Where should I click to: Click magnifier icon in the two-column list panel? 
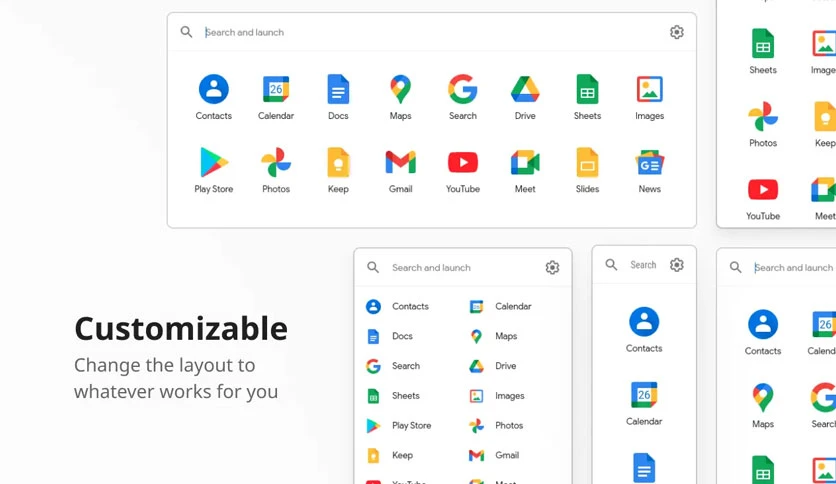(373, 267)
